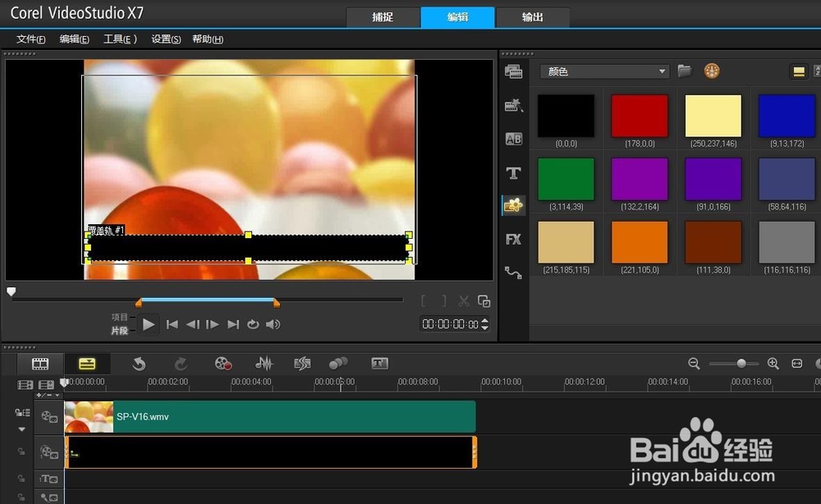821x504 pixels.
Task: Click the Undo arrow on timeline toolbar
Action: 139,364
